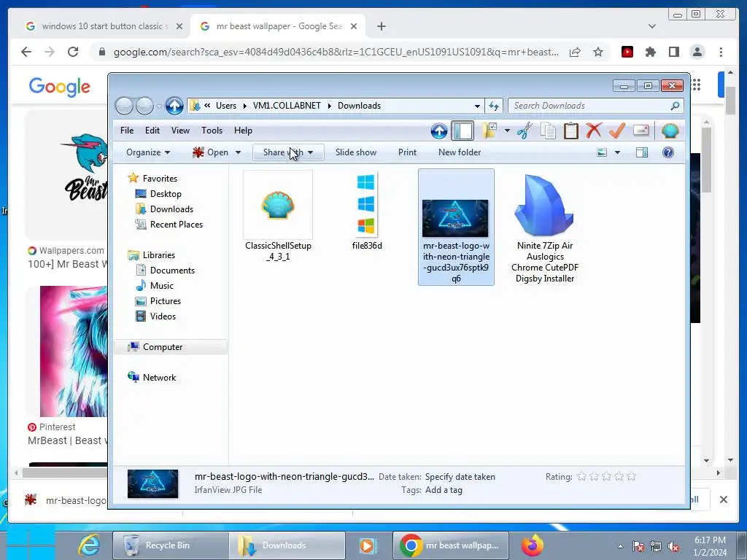Bookmark page with Chrome star icon
The image size is (747, 560).
(598, 52)
